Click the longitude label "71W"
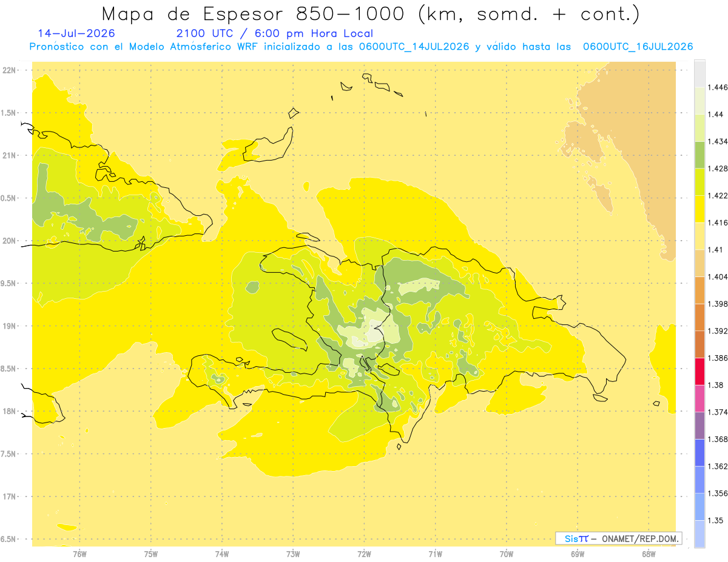728x562 pixels. (435, 555)
